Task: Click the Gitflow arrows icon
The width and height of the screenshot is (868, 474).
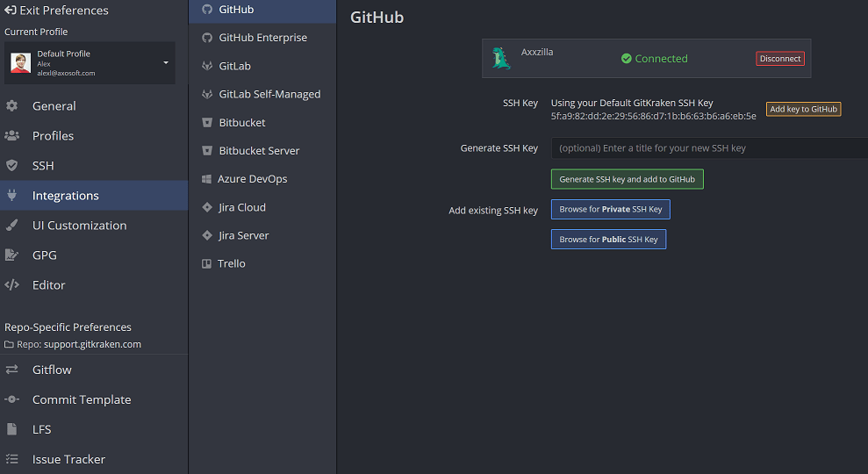Action: 12,370
